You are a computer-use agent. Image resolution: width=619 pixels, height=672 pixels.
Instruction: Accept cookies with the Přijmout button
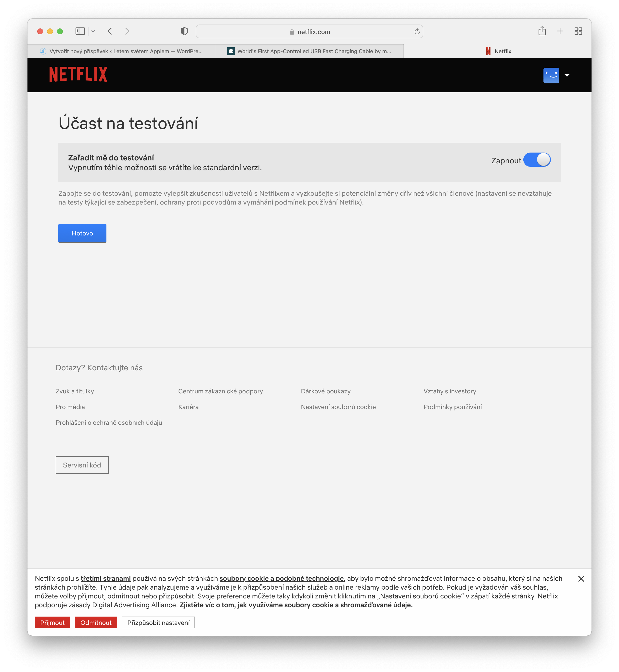52,622
